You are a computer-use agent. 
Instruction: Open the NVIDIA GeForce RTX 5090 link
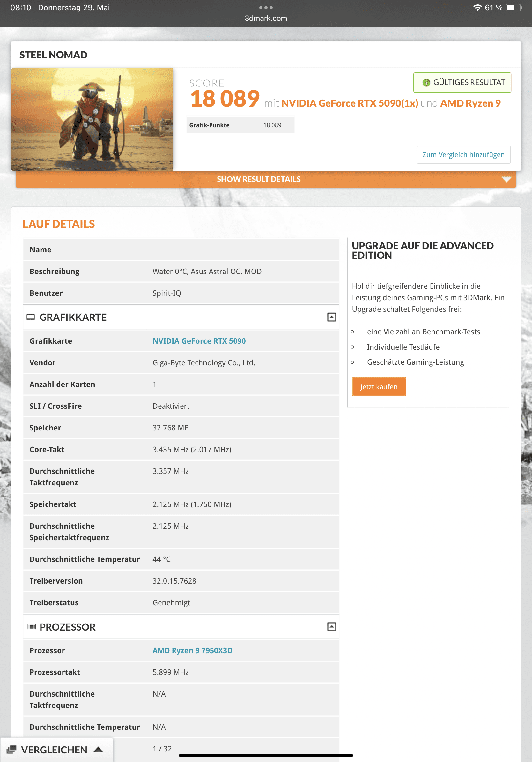pyautogui.click(x=199, y=341)
